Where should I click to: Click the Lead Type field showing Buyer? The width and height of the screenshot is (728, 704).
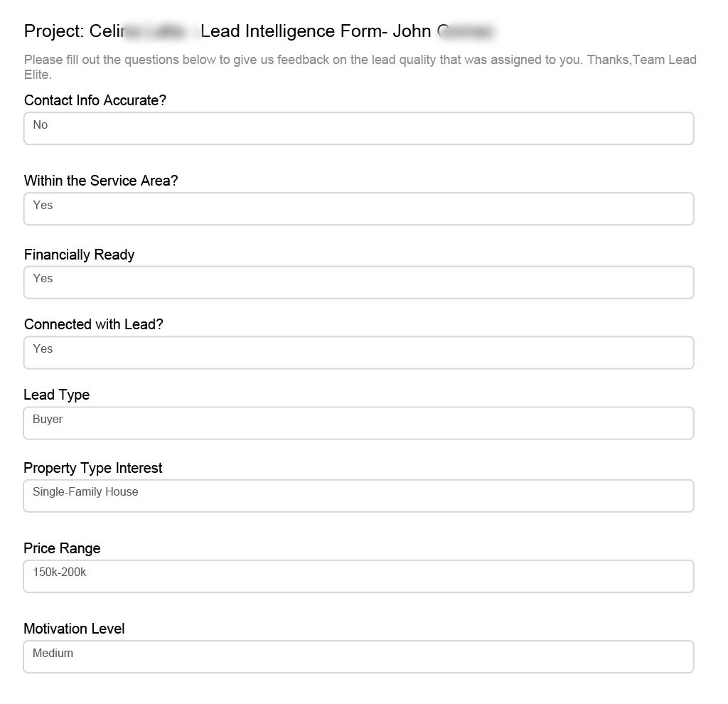pos(358,423)
